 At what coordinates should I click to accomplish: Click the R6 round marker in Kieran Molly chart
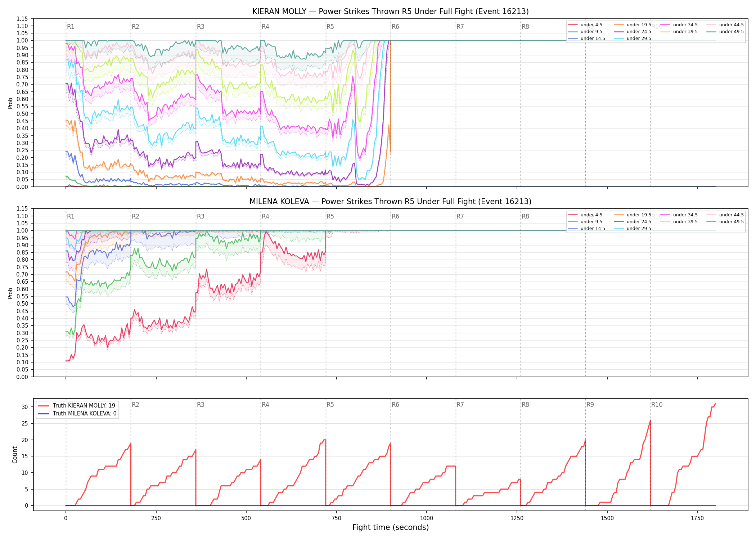point(395,27)
